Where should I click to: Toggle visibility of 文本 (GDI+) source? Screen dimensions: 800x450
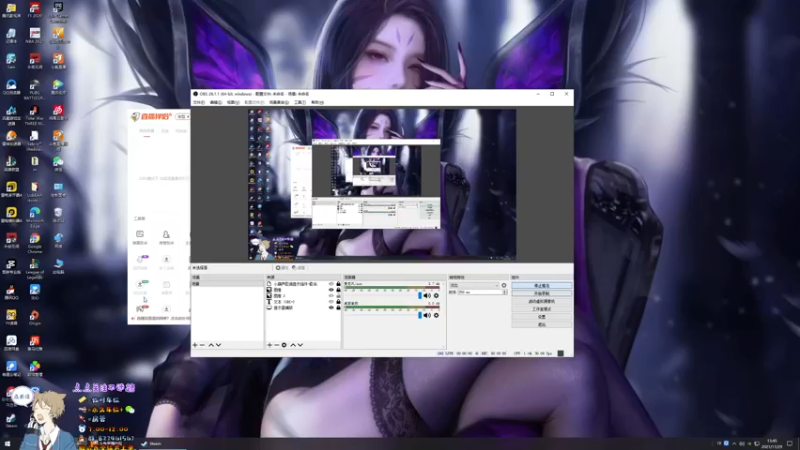tap(331, 302)
